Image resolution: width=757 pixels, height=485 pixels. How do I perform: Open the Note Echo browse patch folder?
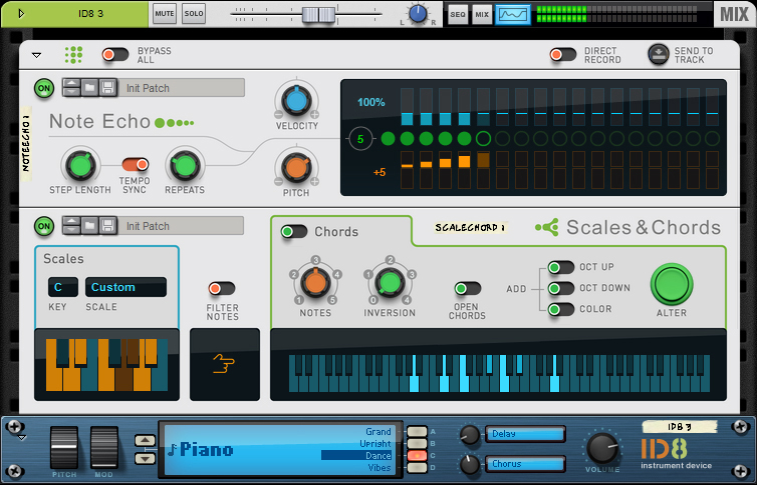[x=89, y=88]
